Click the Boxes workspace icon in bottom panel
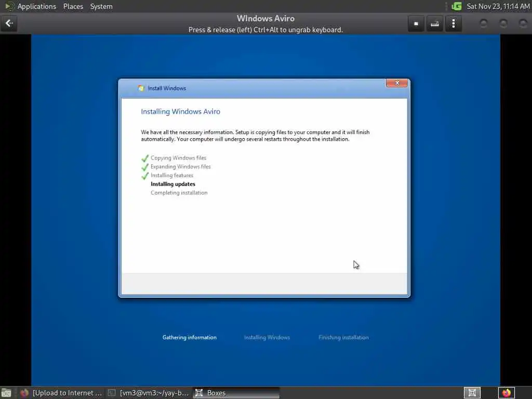Viewport: 532px width, 399px height. pyautogui.click(x=472, y=393)
